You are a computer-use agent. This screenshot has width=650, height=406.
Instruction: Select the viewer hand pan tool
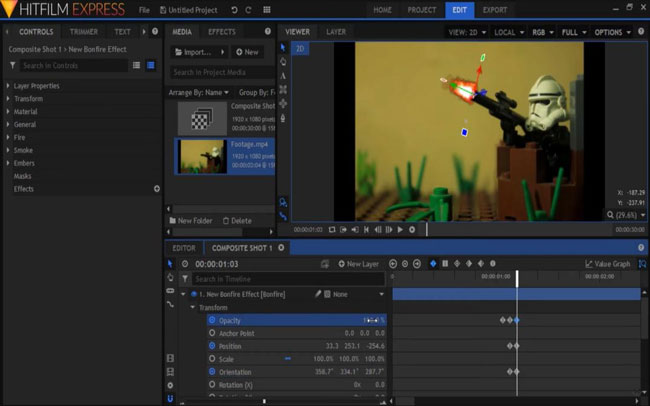point(283,62)
